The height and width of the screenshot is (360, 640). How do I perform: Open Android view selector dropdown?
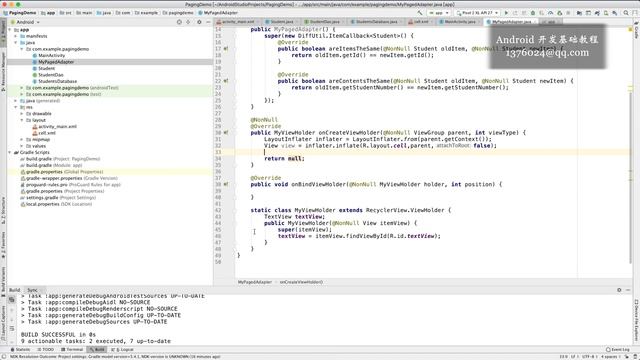click(25, 22)
